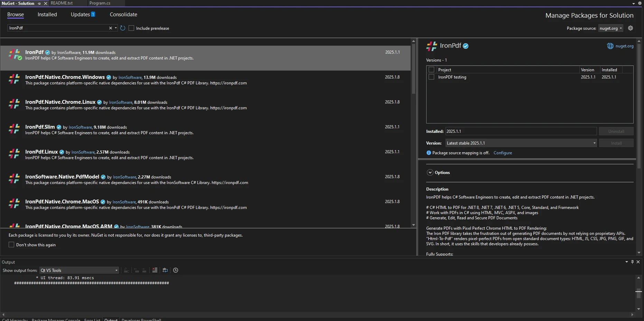The height and width of the screenshot is (321, 644).
Task: Select the IronSoftware.Native.PdfModel package name
Action: point(62,177)
